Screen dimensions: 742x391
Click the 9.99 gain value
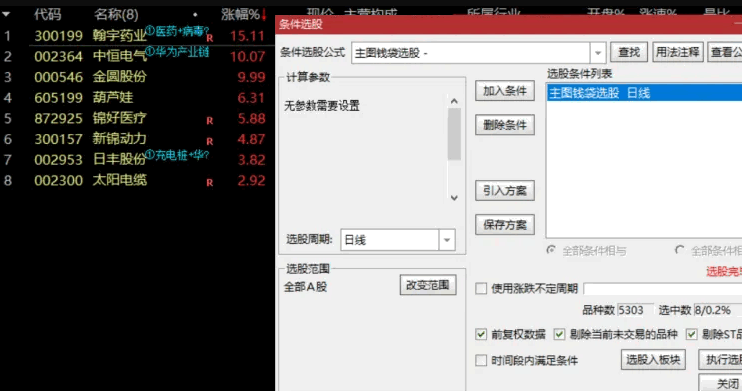tap(251, 77)
